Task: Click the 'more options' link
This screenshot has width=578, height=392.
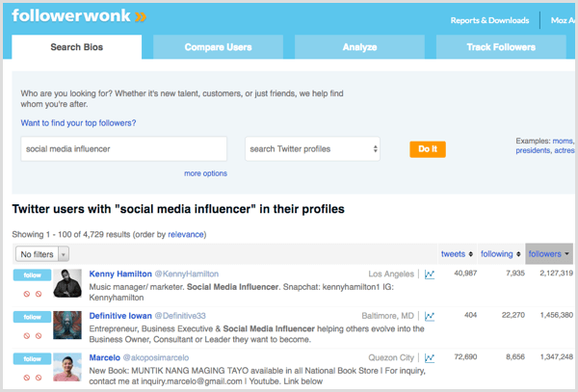Action: point(205,173)
